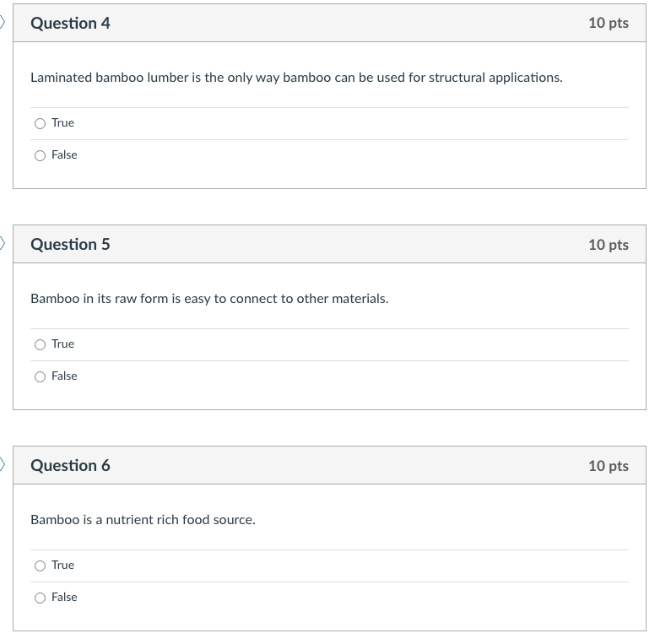The image size is (671, 644).
Task: Click the "Question 5" heading
Action: [70, 245]
